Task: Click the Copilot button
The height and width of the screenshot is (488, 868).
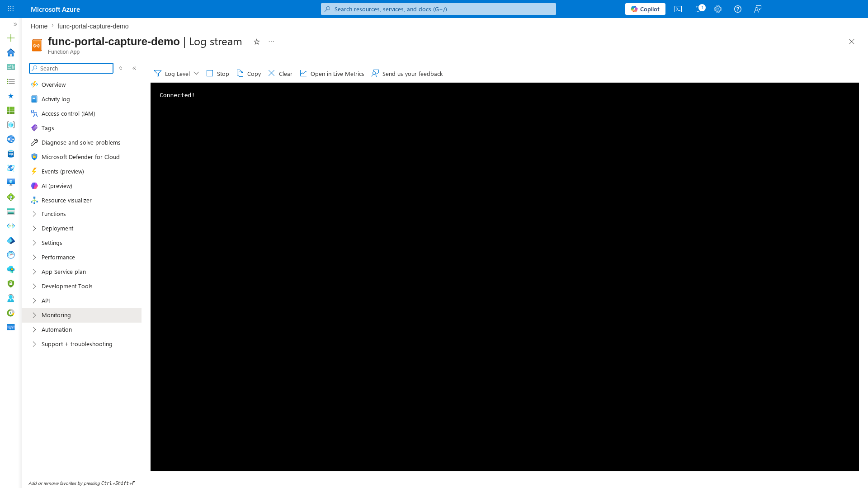Action: click(x=645, y=9)
